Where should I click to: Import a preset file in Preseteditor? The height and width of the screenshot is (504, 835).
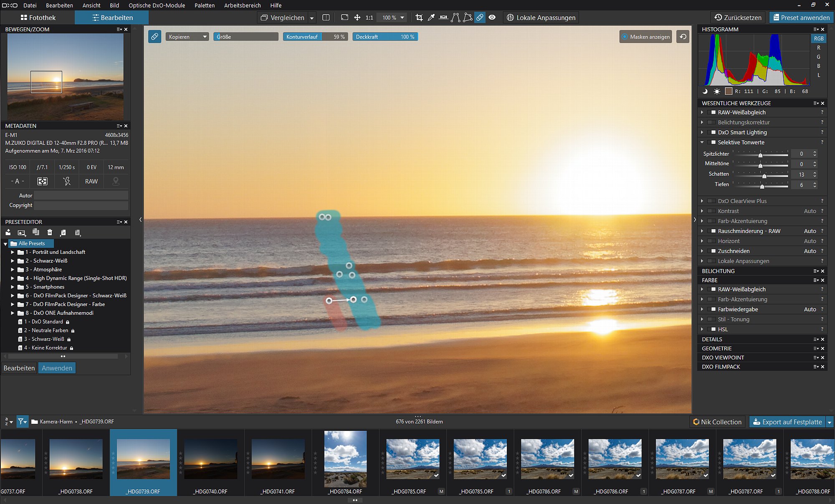[x=8, y=232]
